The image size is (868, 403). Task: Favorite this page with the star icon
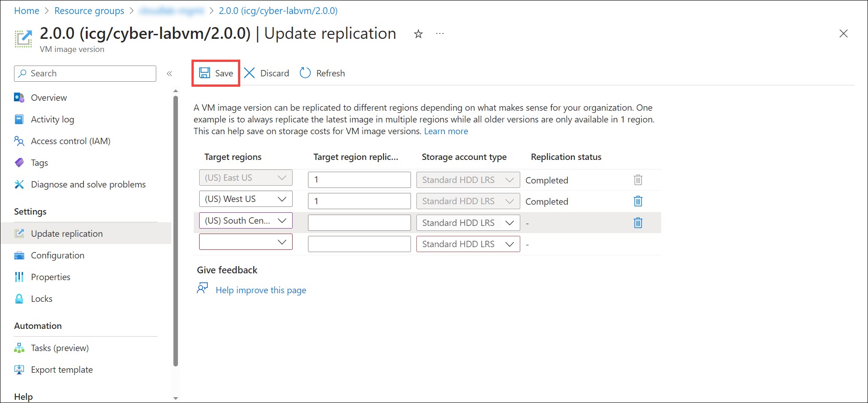[418, 34]
